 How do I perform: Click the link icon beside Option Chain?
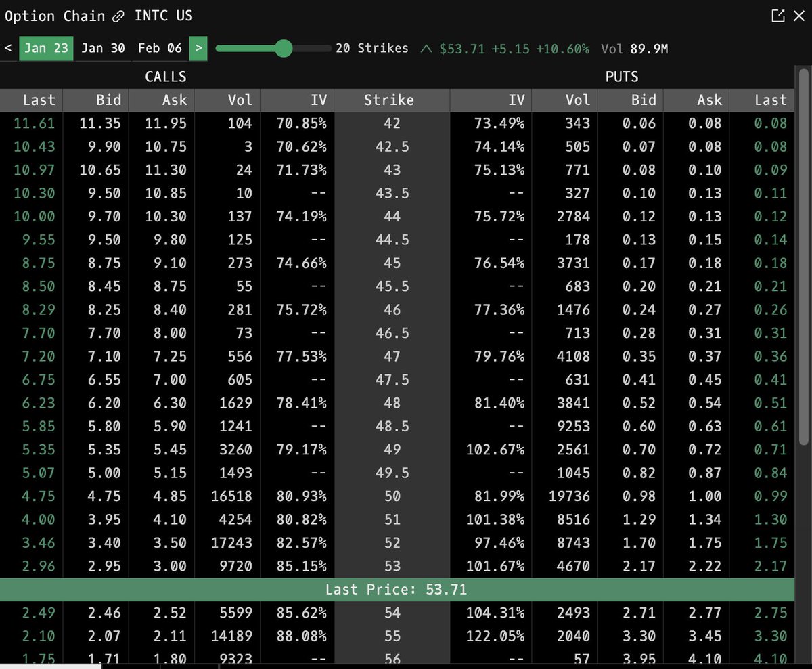(x=118, y=16)
